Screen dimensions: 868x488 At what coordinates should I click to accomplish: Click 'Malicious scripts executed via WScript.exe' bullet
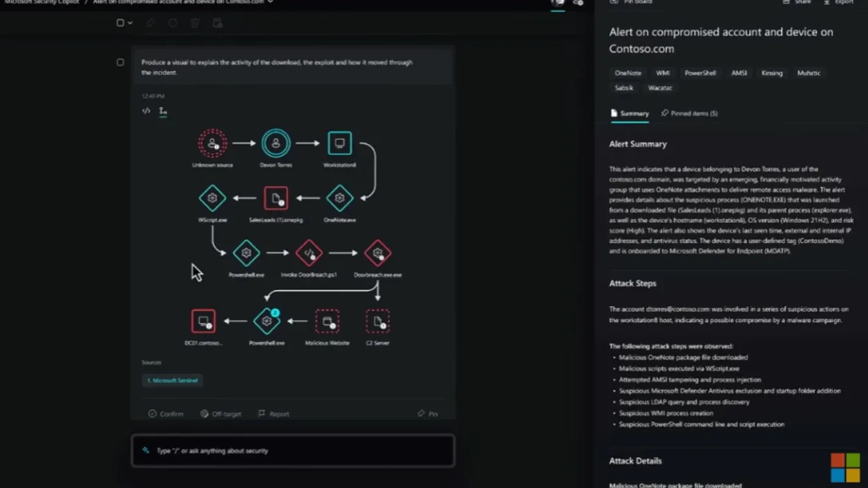(x=679, y=368)
